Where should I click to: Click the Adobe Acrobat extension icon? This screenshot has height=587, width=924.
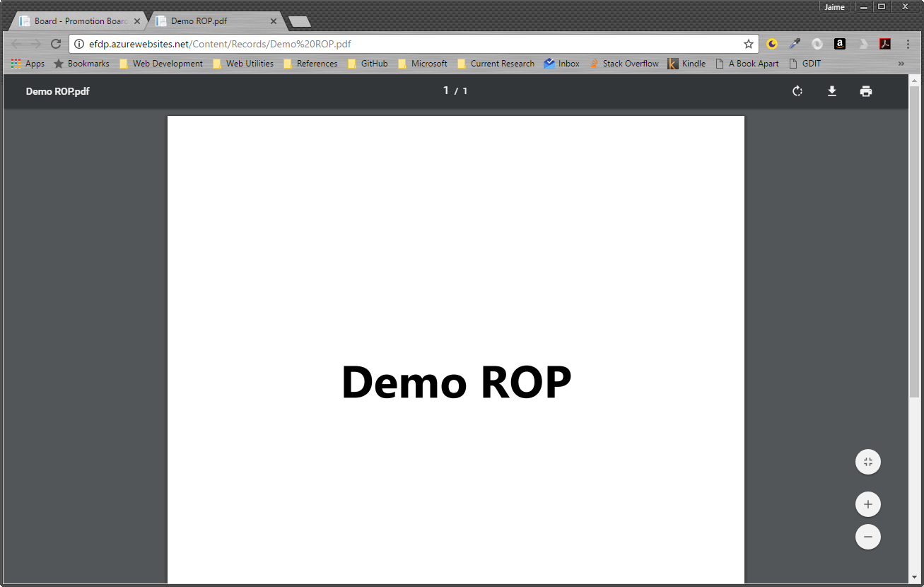coord(885,44)
